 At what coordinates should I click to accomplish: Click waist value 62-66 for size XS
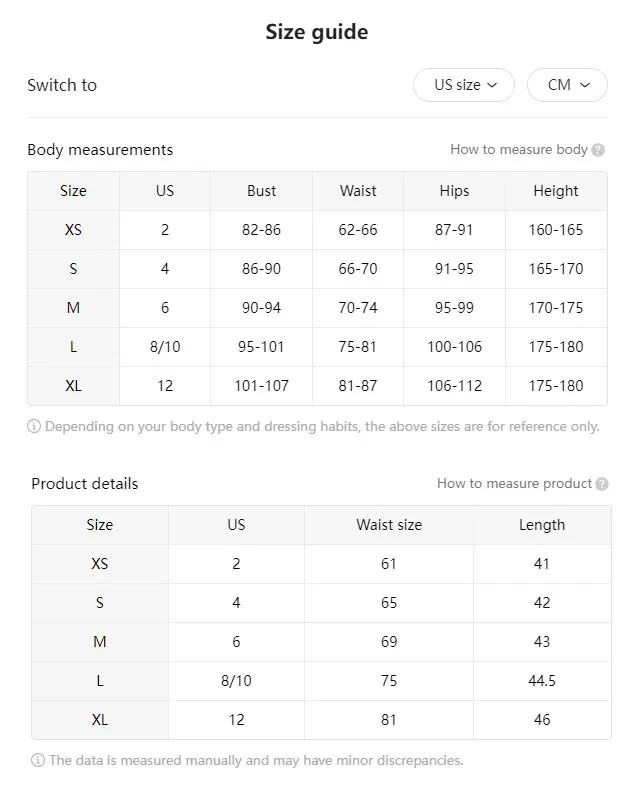coord(358,230)
